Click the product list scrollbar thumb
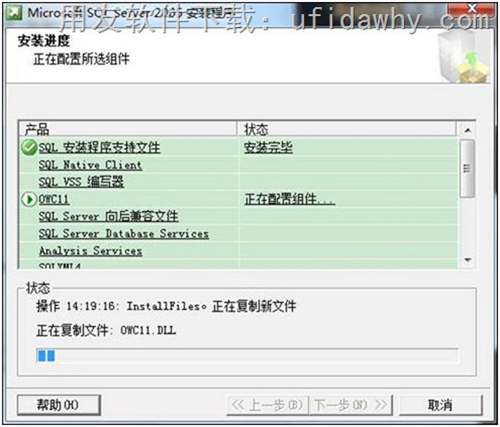Viewport: 500px width, 427px height. [467, 169]
